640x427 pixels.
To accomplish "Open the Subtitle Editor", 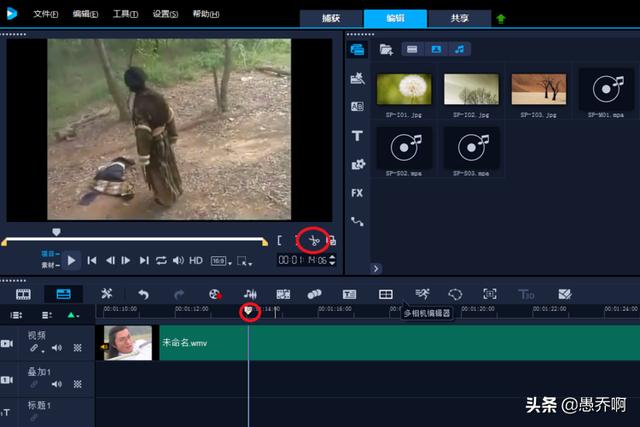I will pyautogui.click(x=349, y=294).
